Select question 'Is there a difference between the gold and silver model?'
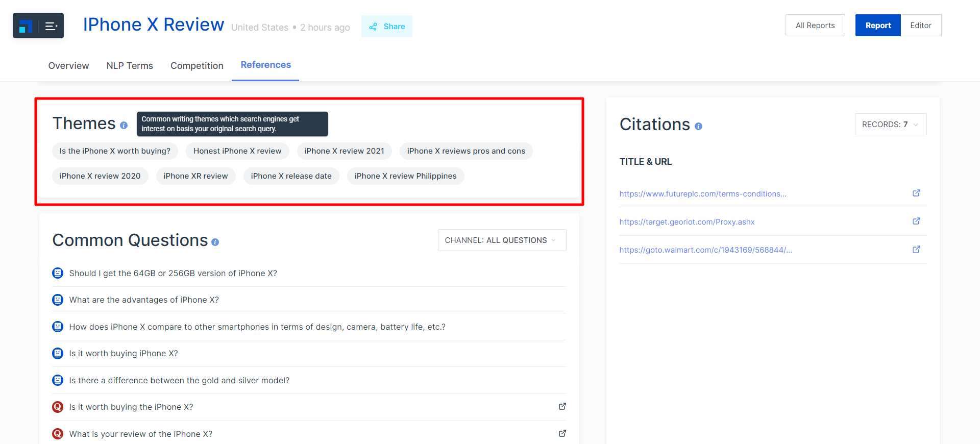 click(x=179, y=381)
